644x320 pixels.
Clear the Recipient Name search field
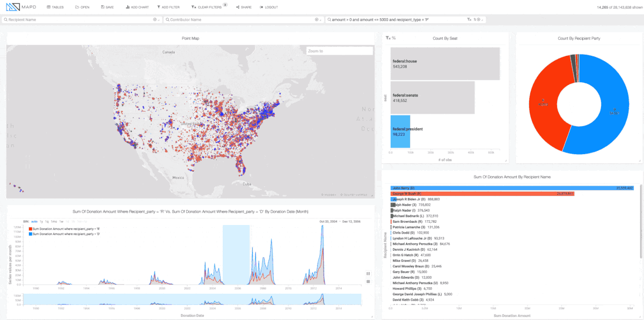point(155,19)
